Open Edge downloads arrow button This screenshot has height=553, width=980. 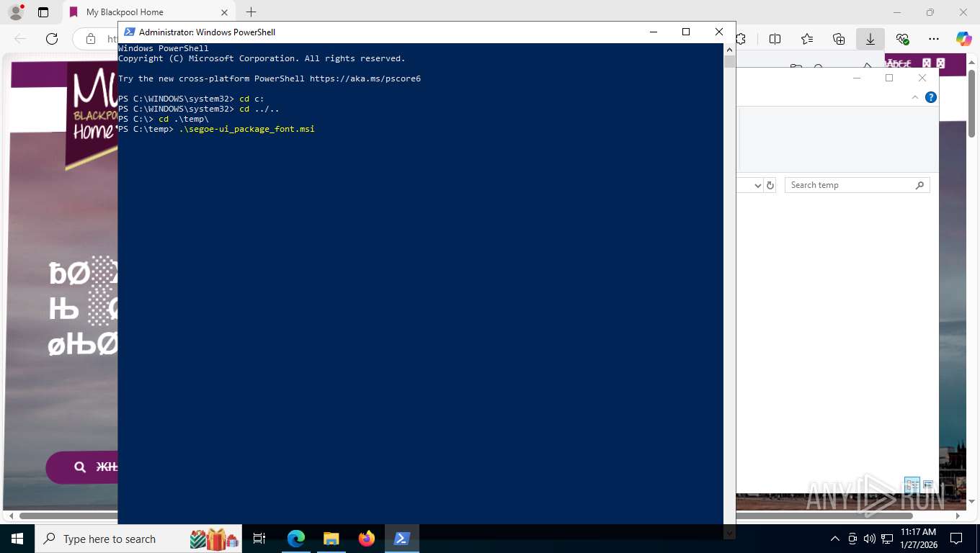click(870, 39)
